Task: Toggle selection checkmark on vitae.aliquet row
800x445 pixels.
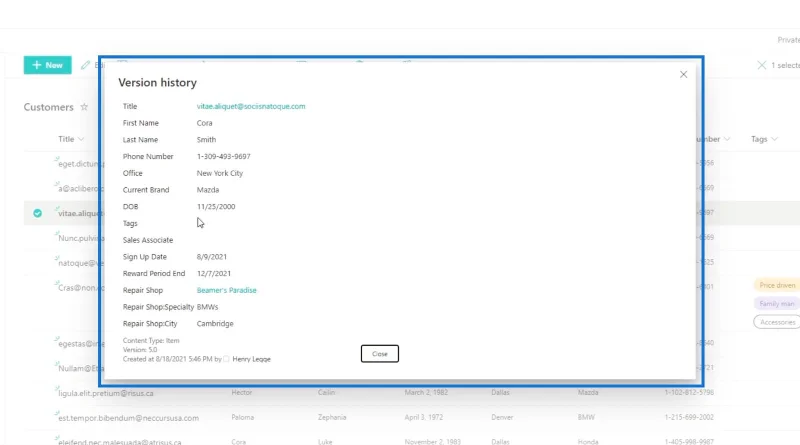Action: click(37, 213)
